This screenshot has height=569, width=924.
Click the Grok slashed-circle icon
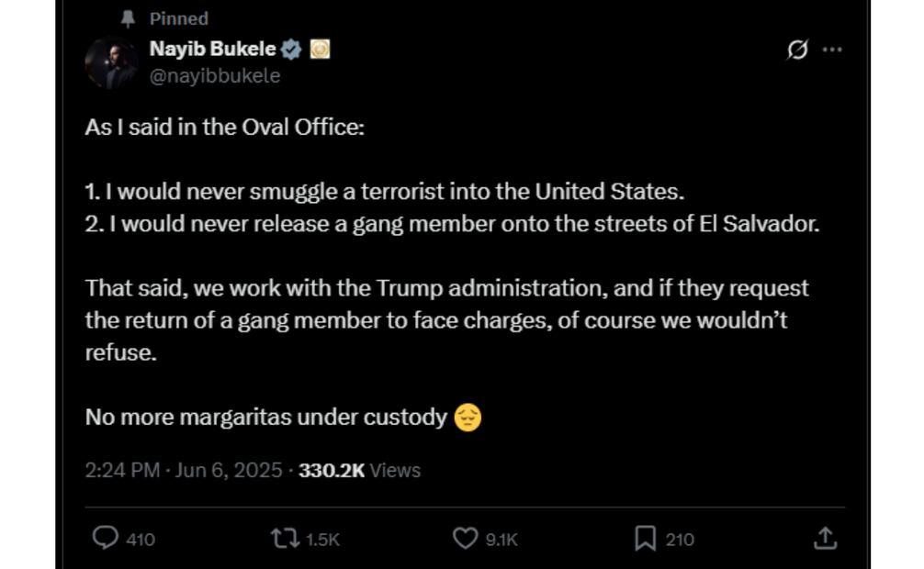797,50
